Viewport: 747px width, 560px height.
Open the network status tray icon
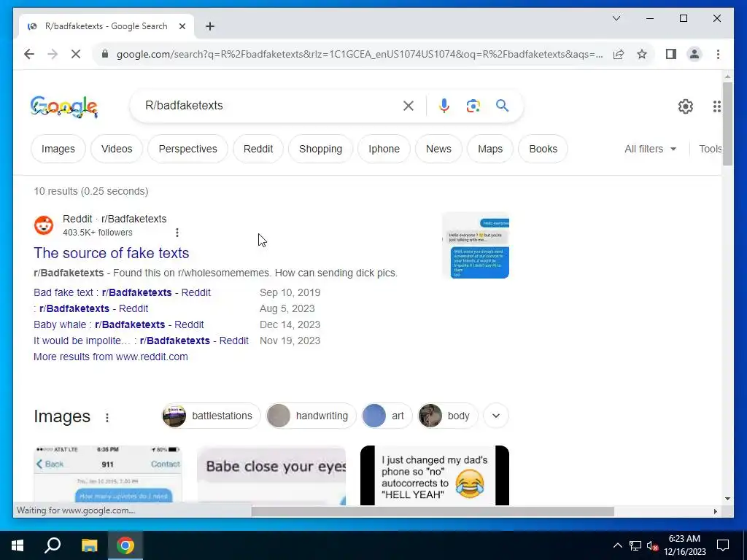point(635,545)
